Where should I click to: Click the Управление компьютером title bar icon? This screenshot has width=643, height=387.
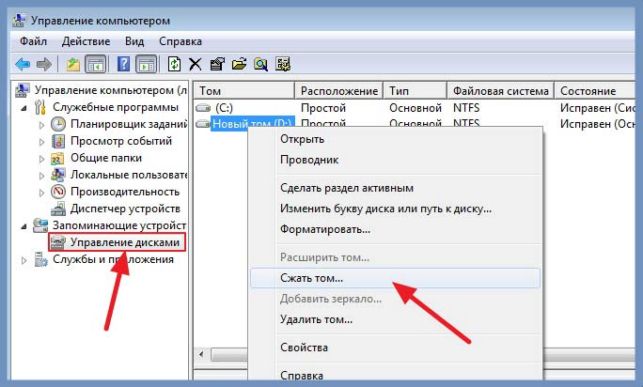(x=20, y=20)
